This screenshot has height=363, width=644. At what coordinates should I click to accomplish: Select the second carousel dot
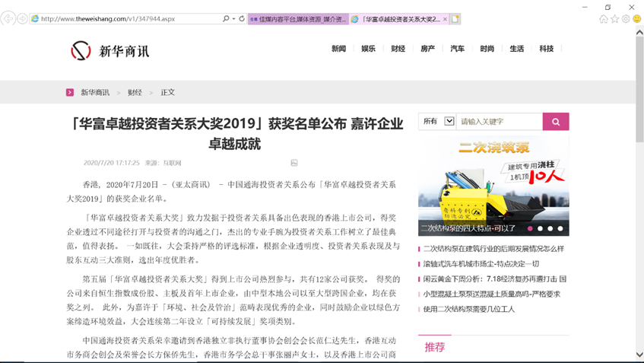(540, 228)
